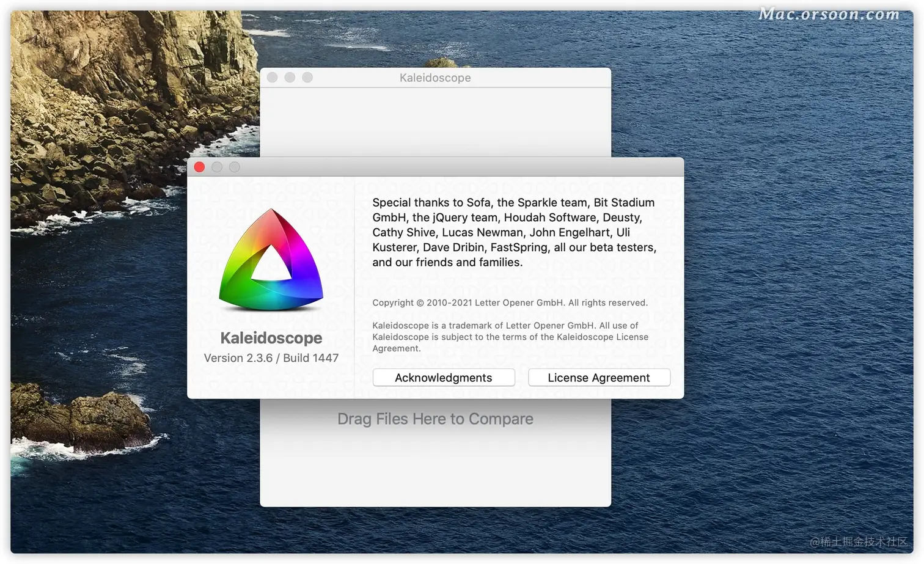This screenshot has width=924, height=564.
Task: Click "Drag Files Here to Compare" in main window
Action: click(435, 419)
